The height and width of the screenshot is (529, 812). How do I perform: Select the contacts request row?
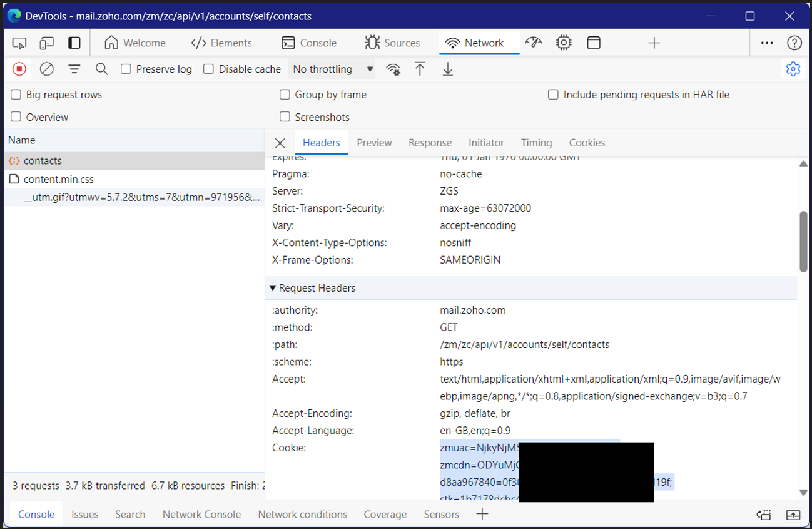[134, 161]
